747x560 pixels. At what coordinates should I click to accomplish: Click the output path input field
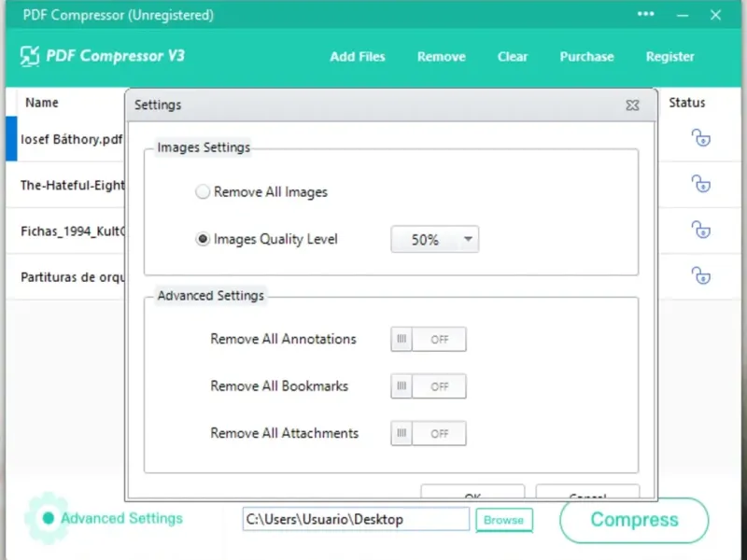(356, 519)
